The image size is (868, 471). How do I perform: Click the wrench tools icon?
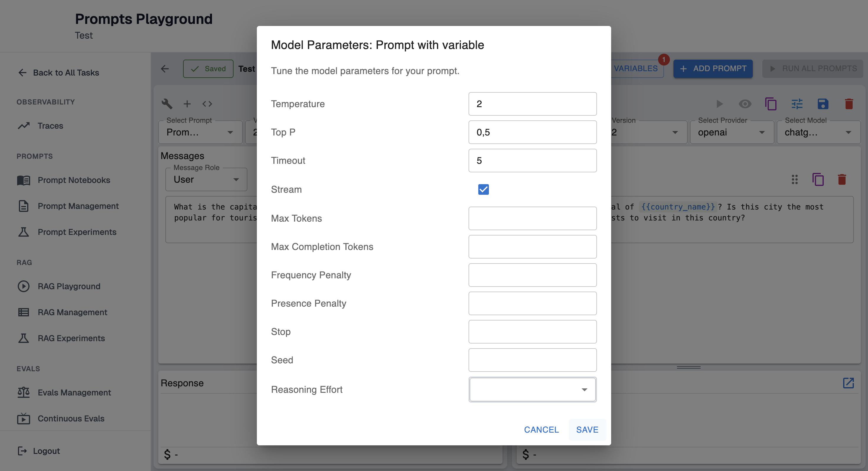click(x=167, y=104)
